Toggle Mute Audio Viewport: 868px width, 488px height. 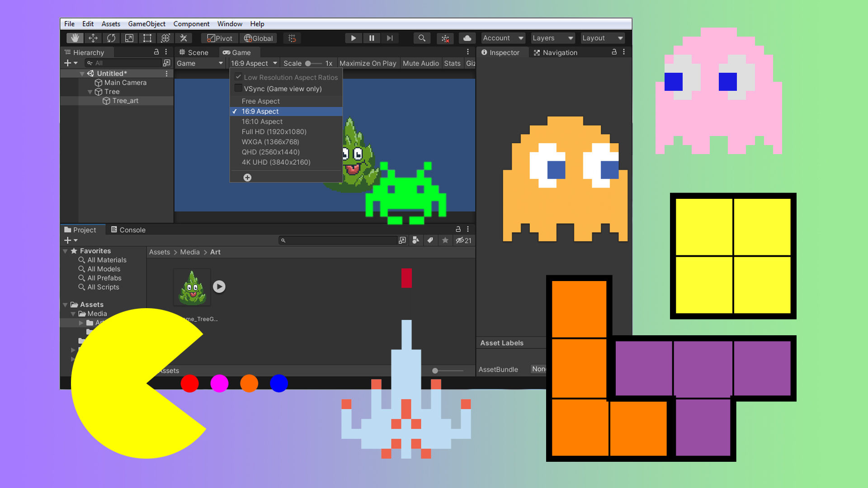click(420, 63)
